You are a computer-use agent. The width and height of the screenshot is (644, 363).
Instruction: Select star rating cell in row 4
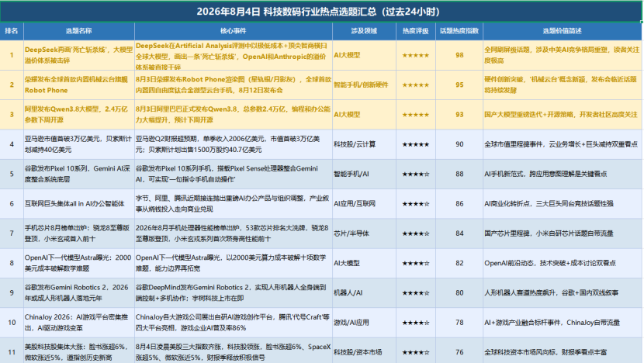coord(416,144)
